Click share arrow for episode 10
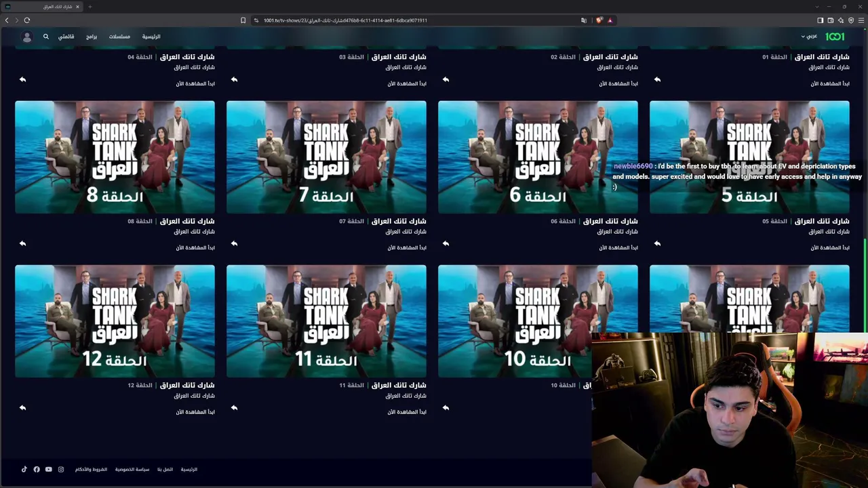Screen dimensions: 868x488 [446, 407]
